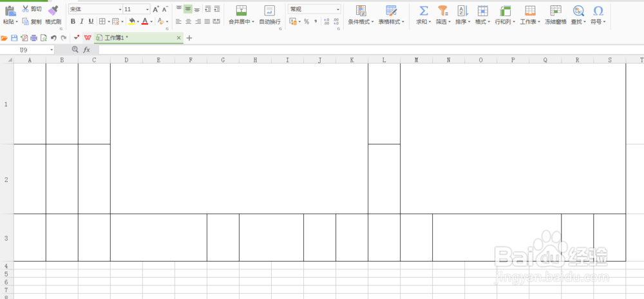Image resolution: width=644 pixels, height=299 pixels.
Task: Apply the thousands separator comma style
Action: pos(316,21)
